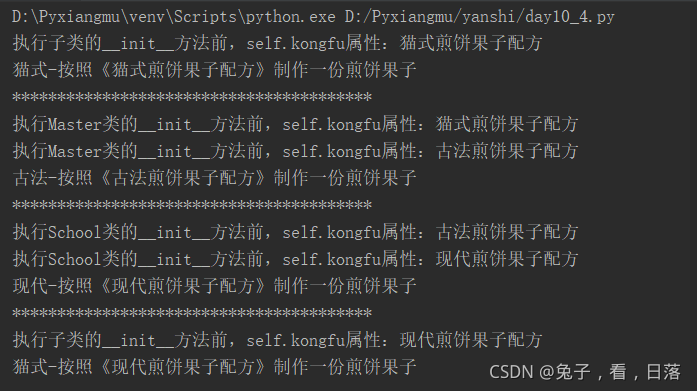
Task: Click the CSDN @兔子，看，日落 watermark
Action: click(x=585, y=372)
